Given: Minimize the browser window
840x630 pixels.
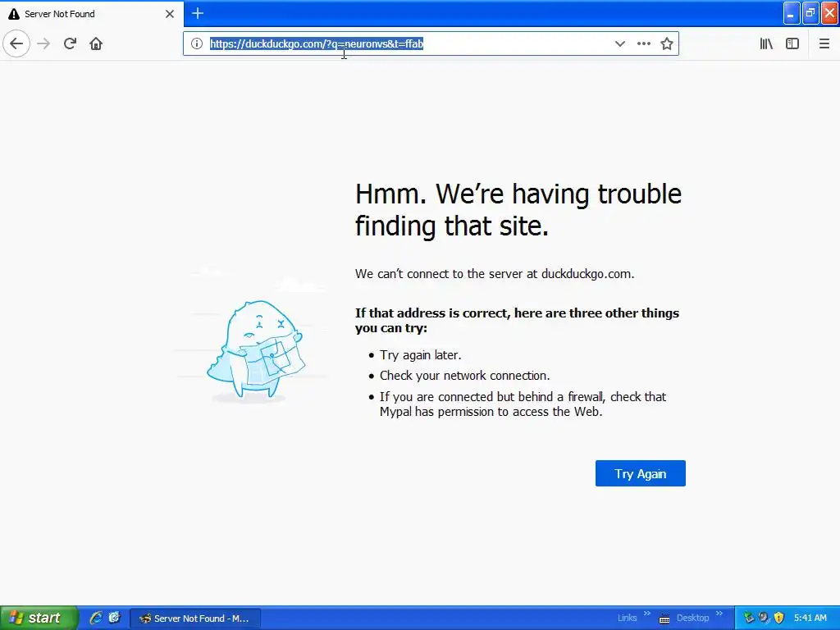Looking at the screenshot, I should coord(792,14).
